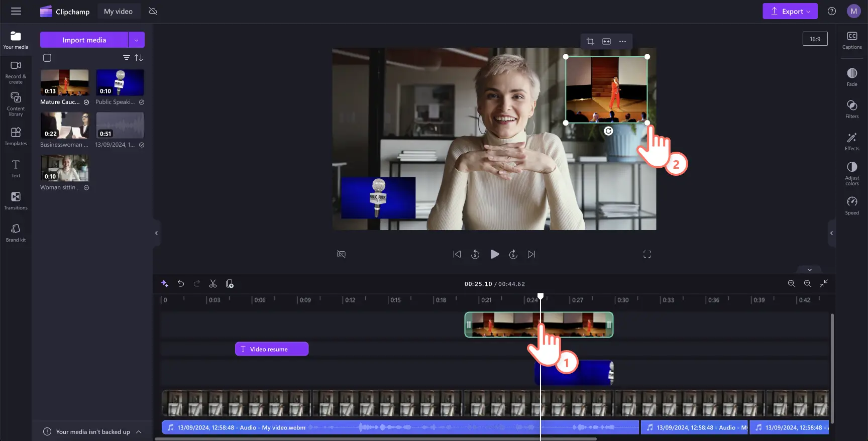Open the Brand kit tab
Image resolution: width=868 pixels, height=441 pixels.
coord(16,233)
